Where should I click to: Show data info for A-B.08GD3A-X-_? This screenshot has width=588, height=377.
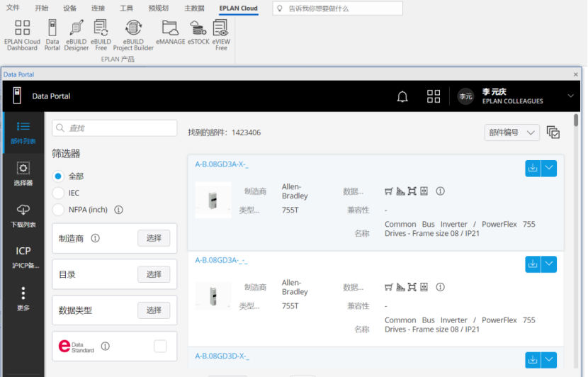click(x=440, y=191)
